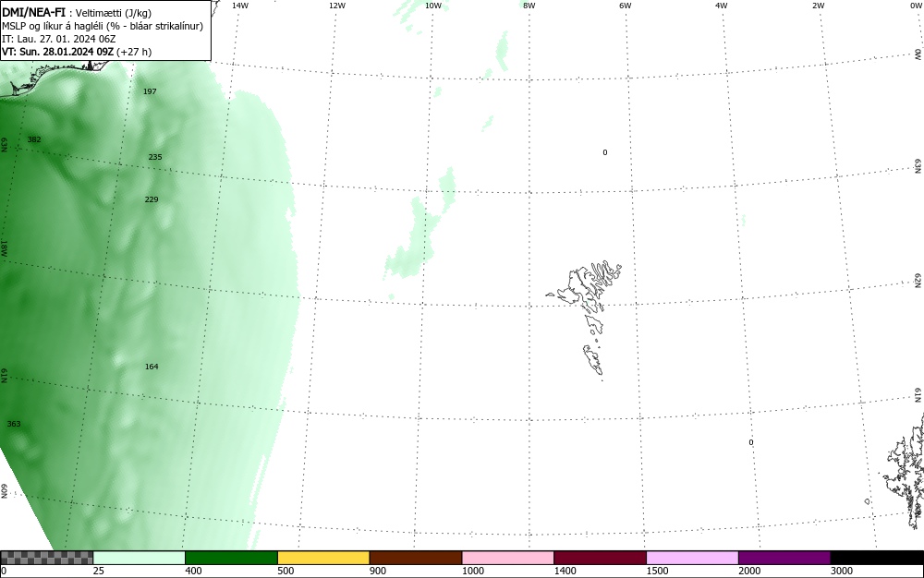The width and height of the screenshot is (924, 578).
Task: Select the legend scale number 1000
Action: [x=472, y=571]
